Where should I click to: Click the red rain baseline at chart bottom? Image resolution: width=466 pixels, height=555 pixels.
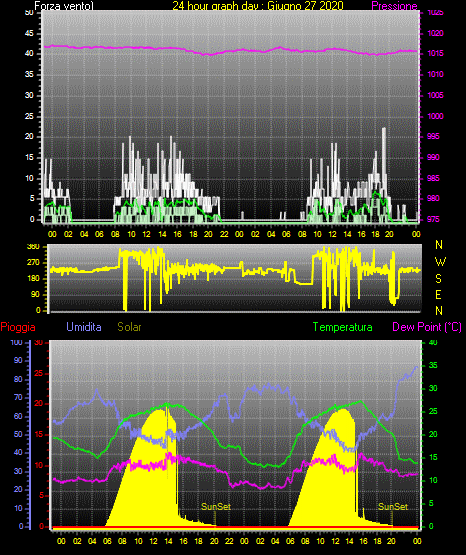(x=235, y=527)
